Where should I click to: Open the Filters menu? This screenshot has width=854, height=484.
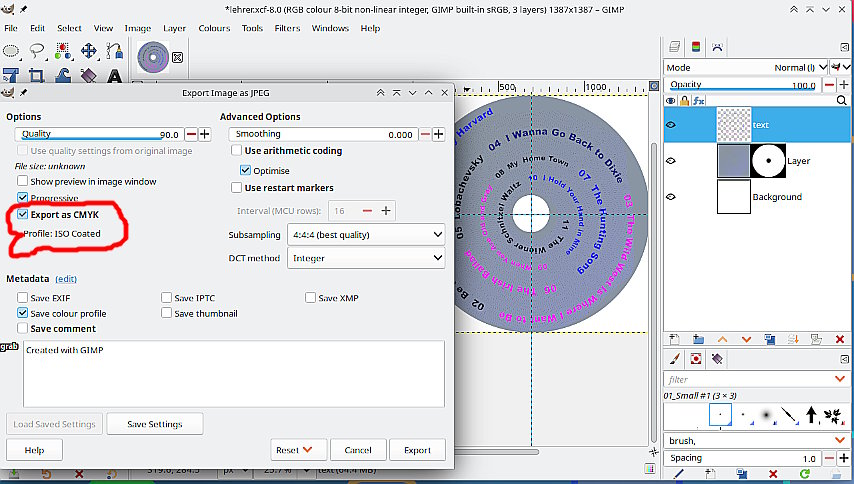[287, 28]
